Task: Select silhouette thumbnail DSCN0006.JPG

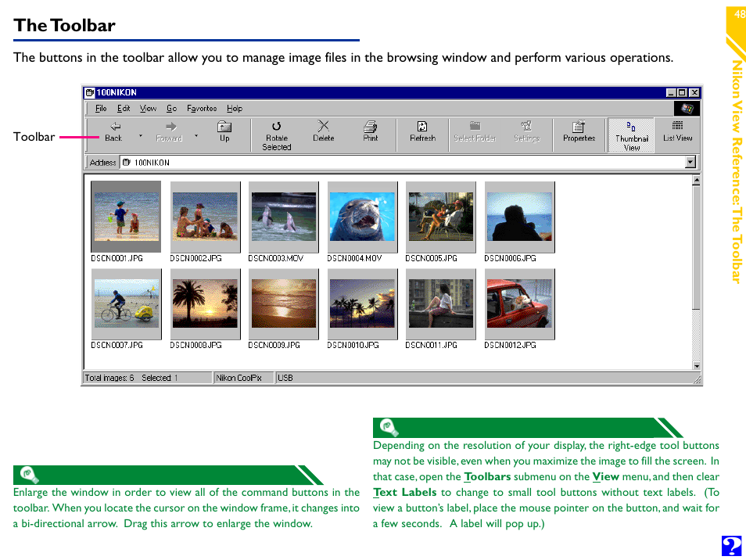Action: (519, 217)
